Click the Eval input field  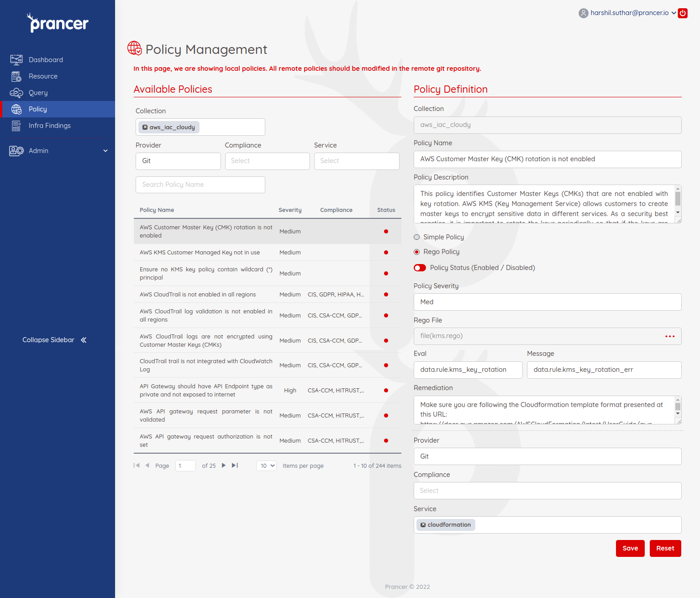coord(468,370)
